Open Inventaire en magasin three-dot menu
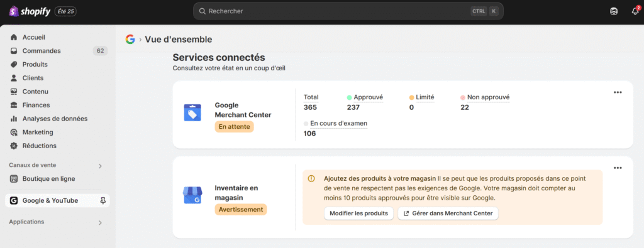Image resolution: width=644 pixels, height=248 pixels. coord(618,168)
